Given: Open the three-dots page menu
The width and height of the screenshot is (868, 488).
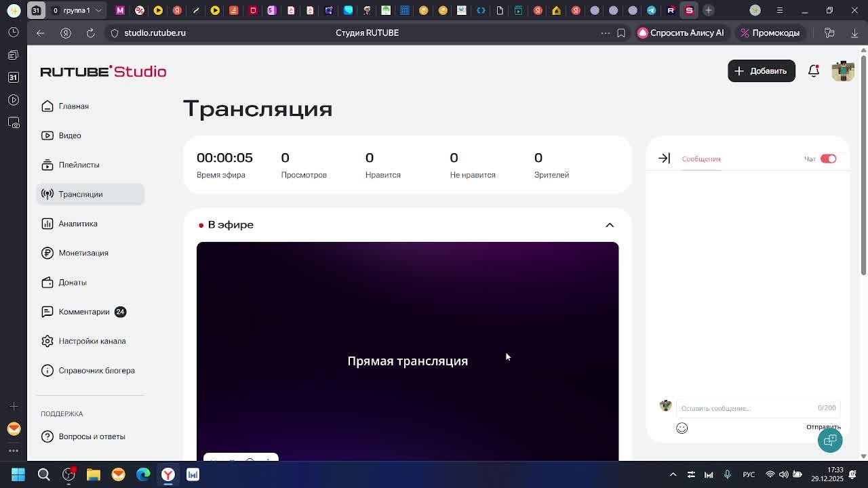Looking at the screenshot, I should tap(606, 33).
